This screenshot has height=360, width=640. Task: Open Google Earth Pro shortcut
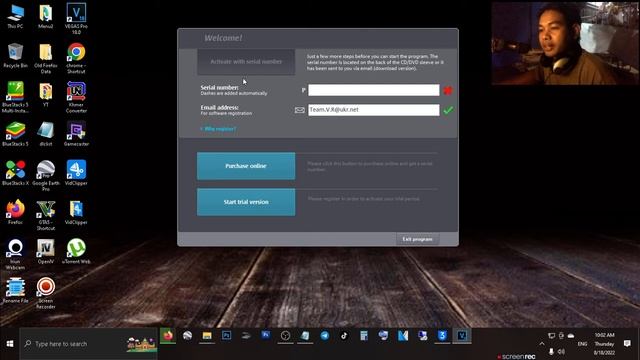click(x=45, y=176)
